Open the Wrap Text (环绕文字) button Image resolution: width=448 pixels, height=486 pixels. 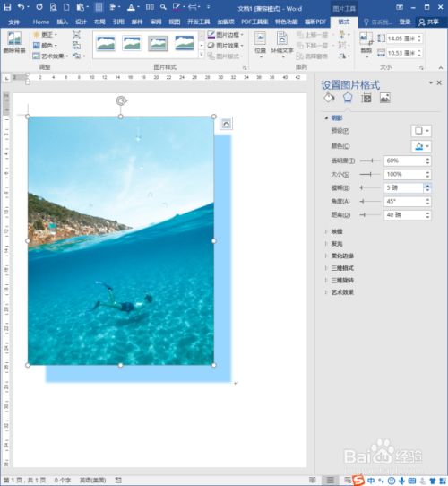click(282, 44)
